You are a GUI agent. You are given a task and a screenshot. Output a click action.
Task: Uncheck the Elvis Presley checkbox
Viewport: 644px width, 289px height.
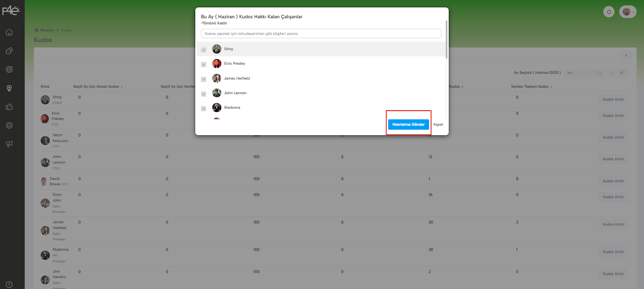[204, 64]
